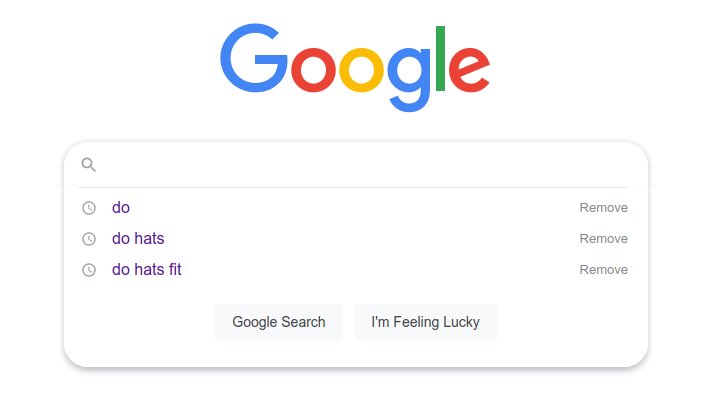Click the final red e in the Google logo
704x397 pixels.
pyautogui.click(x=469, y=70)
